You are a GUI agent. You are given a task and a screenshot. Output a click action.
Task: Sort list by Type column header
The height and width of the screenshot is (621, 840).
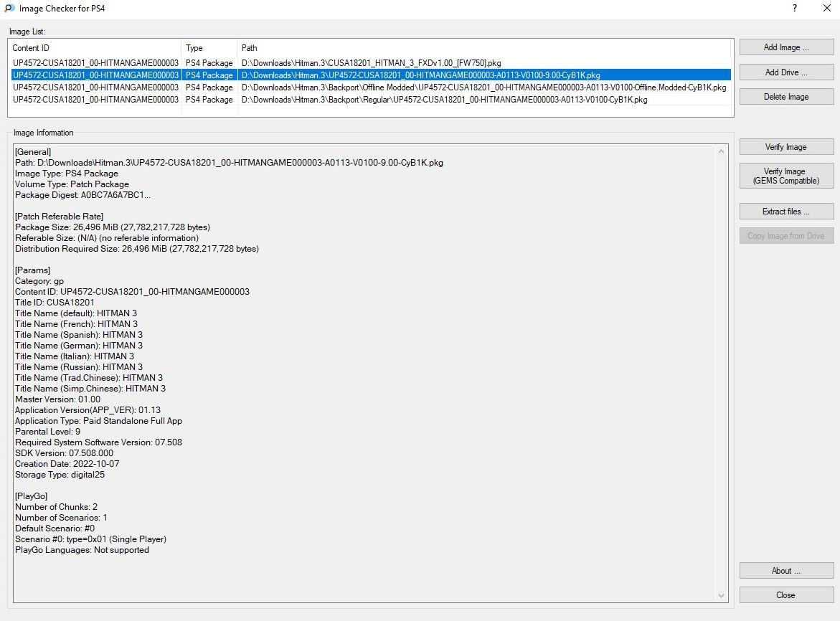point(209,48)
